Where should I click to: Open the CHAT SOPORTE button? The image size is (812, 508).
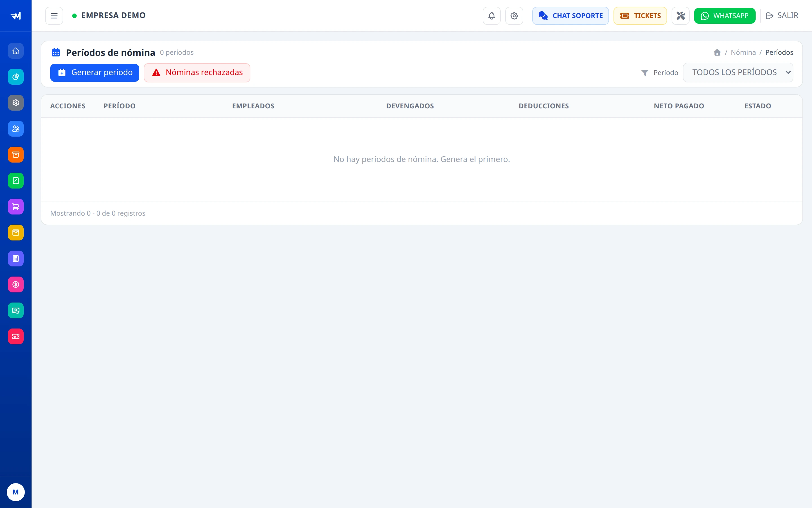click(570, 16)
